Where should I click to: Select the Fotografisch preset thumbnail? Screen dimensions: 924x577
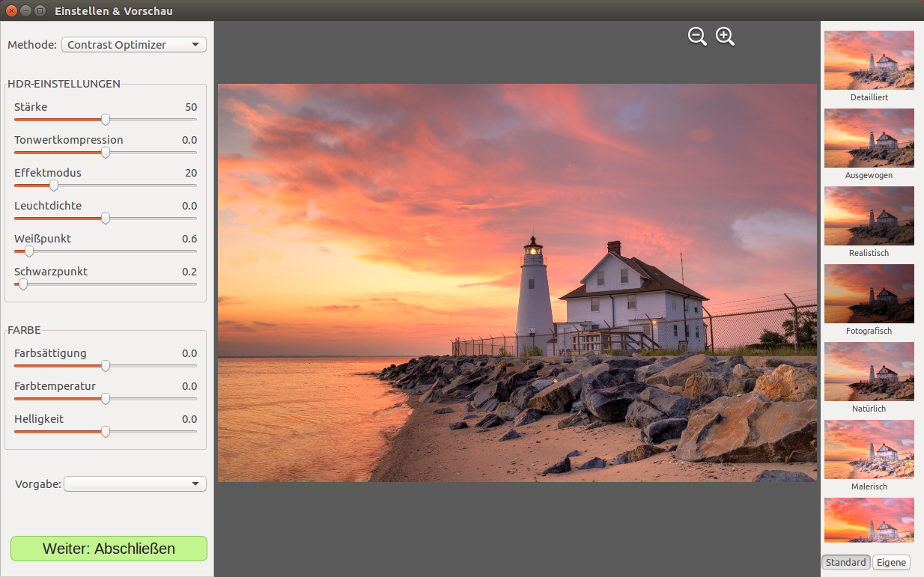(x=869, y=293)
